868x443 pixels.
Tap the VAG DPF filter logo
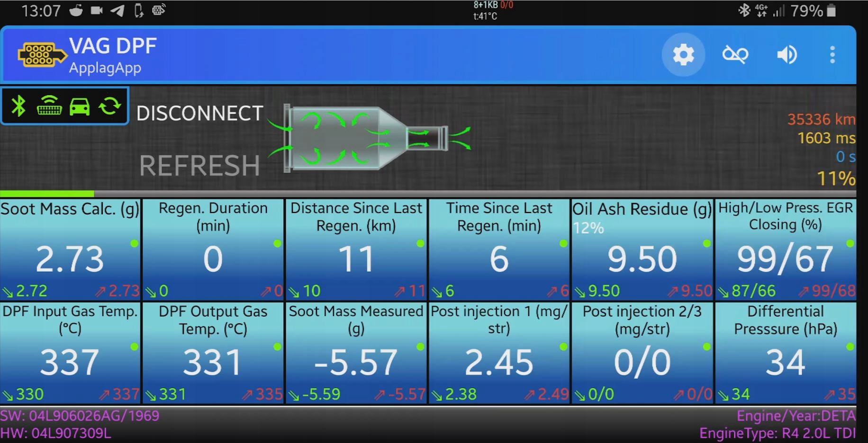click(42, 55)
